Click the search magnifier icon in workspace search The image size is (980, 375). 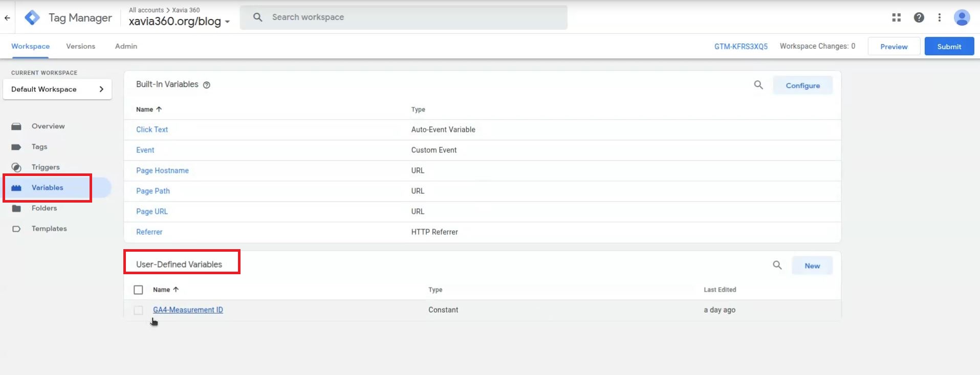258,17
